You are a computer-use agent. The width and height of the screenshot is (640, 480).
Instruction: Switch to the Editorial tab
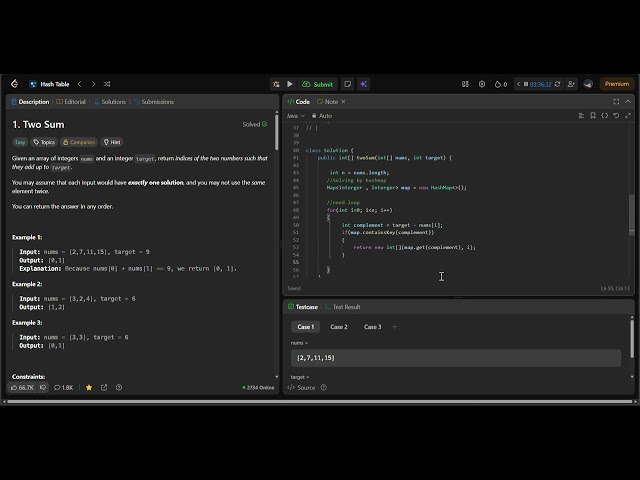coord(71,102)
